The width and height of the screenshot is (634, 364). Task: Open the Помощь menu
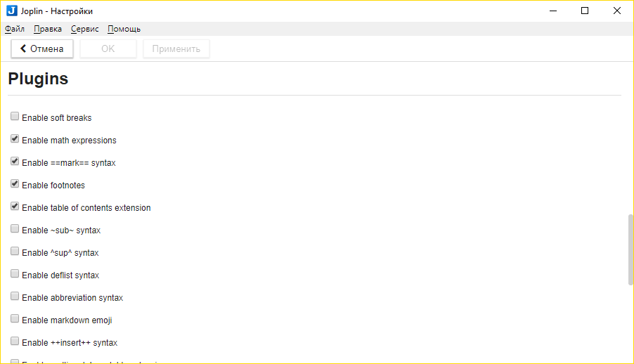tap(124, 29)
